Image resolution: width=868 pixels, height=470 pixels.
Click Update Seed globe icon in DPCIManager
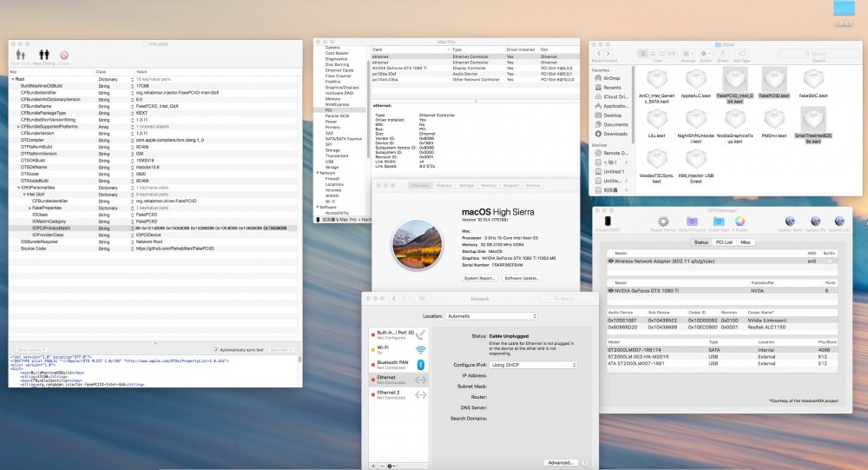[x=790, y=222]
